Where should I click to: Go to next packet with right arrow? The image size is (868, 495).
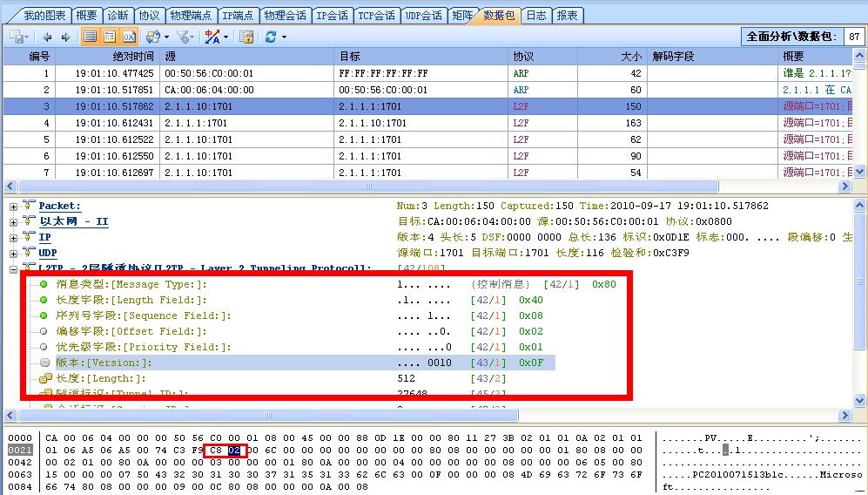64,37
